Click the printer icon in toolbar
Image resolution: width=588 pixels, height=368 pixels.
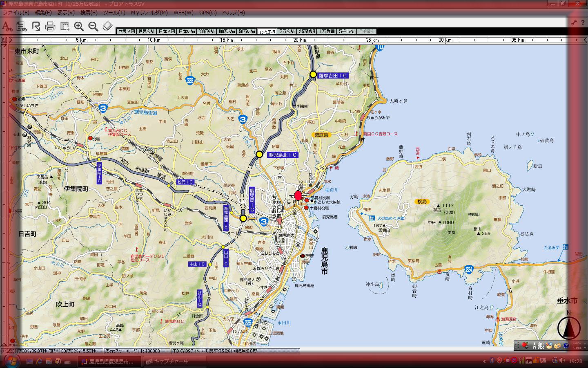(50, 27)
